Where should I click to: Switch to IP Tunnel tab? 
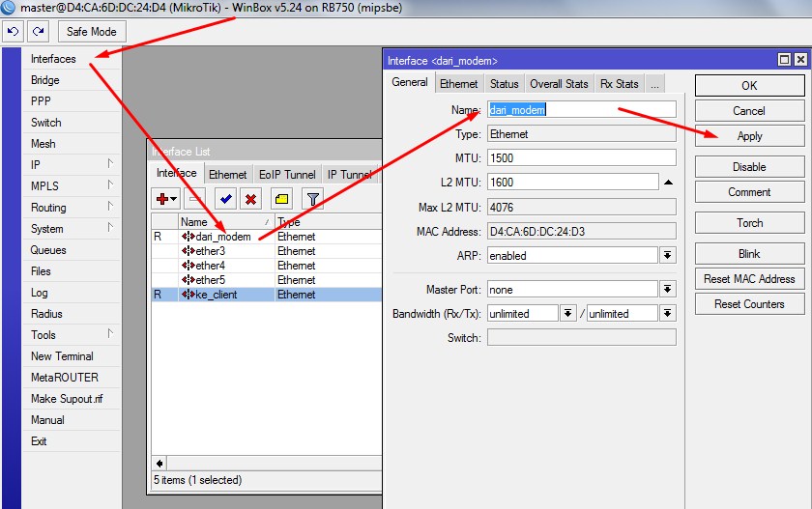[351, 175]
